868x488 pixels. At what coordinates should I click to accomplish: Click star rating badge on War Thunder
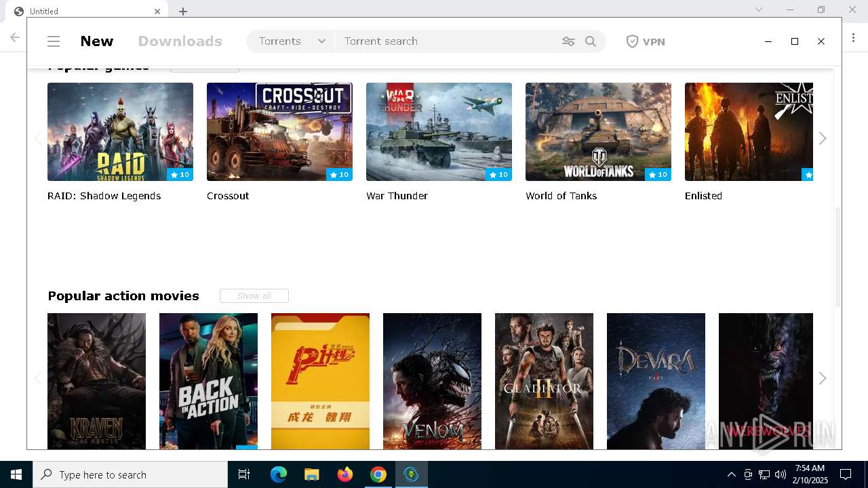click(x=498, y=174)
